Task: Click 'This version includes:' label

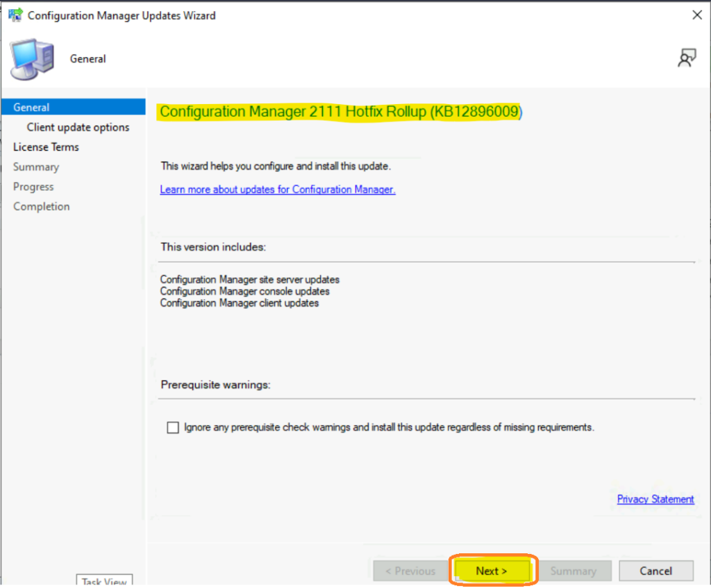Action: click(x=213, y=247)
